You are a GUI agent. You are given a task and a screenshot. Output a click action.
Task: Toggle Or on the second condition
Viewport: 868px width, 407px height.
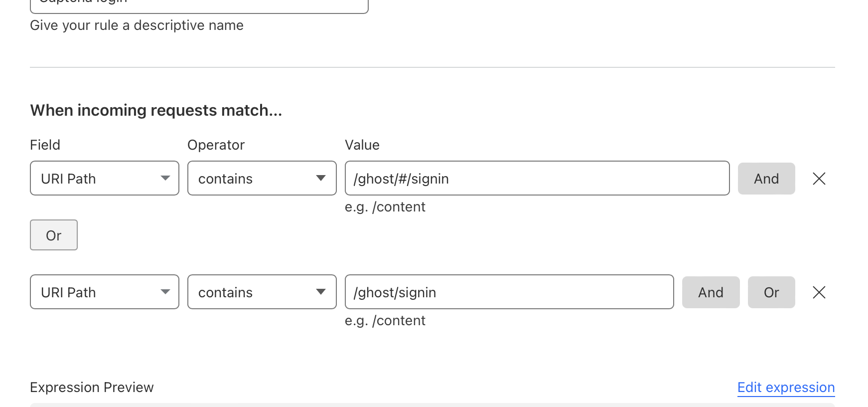(x=771, y=292)
